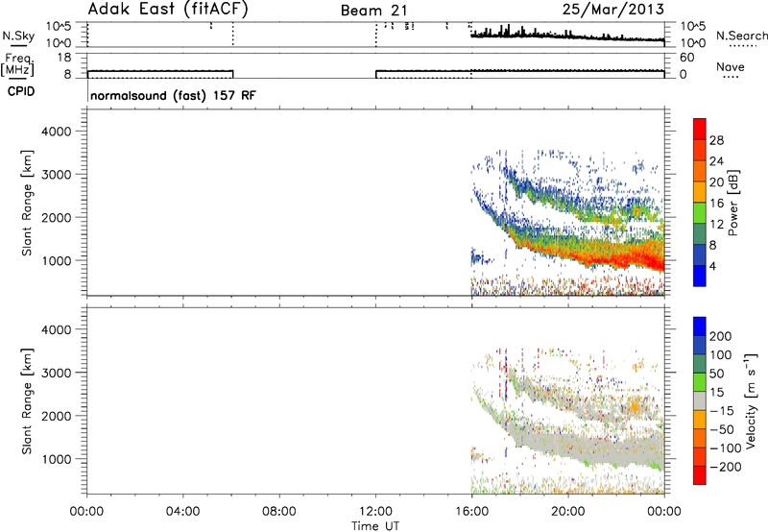Click the date '25/Mar/2013'
This screenshot has width=768, height=532.
(613, 9)
